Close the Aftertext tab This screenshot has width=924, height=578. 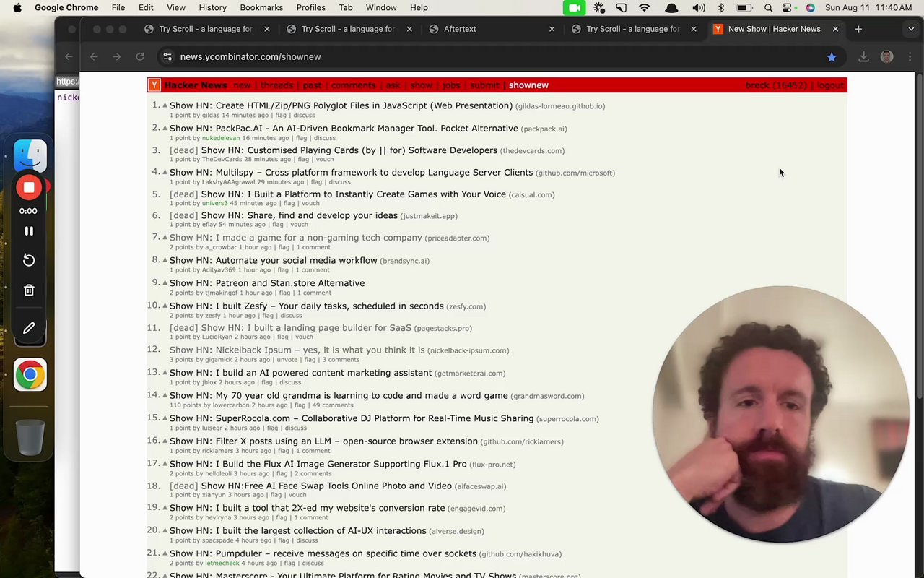[552, 29]
